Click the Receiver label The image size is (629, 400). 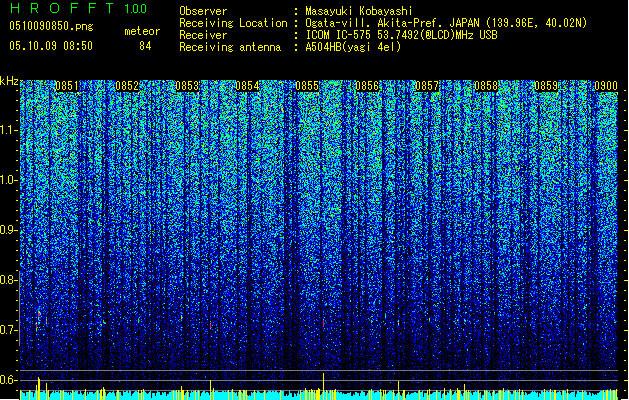coord(203,35)
